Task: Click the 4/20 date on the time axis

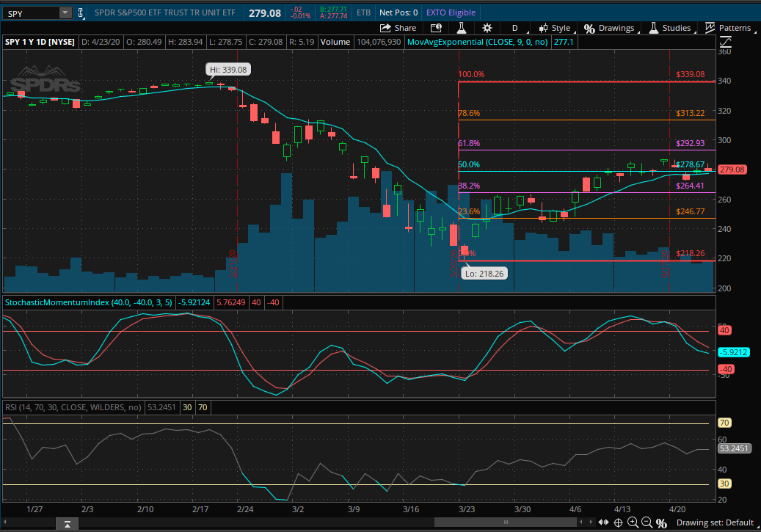Action: (677, 509)
